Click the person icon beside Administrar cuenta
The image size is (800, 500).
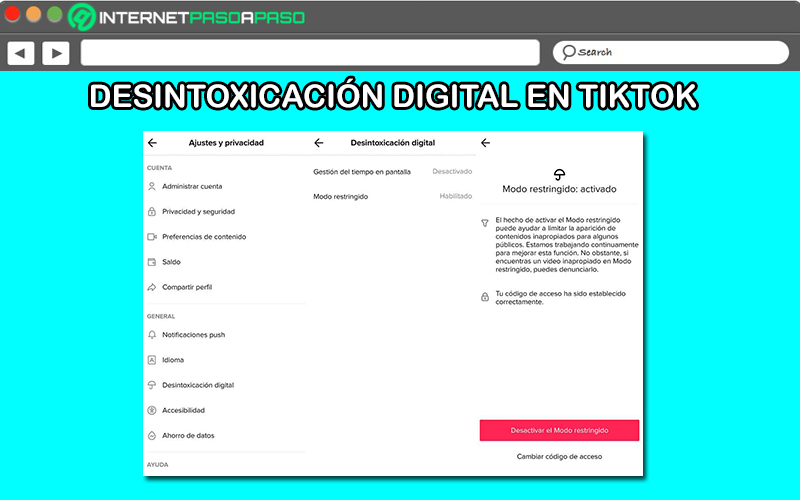[152, 186]
